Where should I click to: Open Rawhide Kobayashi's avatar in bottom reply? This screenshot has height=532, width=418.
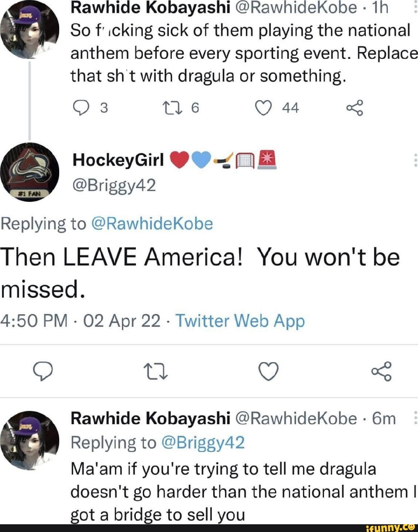[30, 440]
